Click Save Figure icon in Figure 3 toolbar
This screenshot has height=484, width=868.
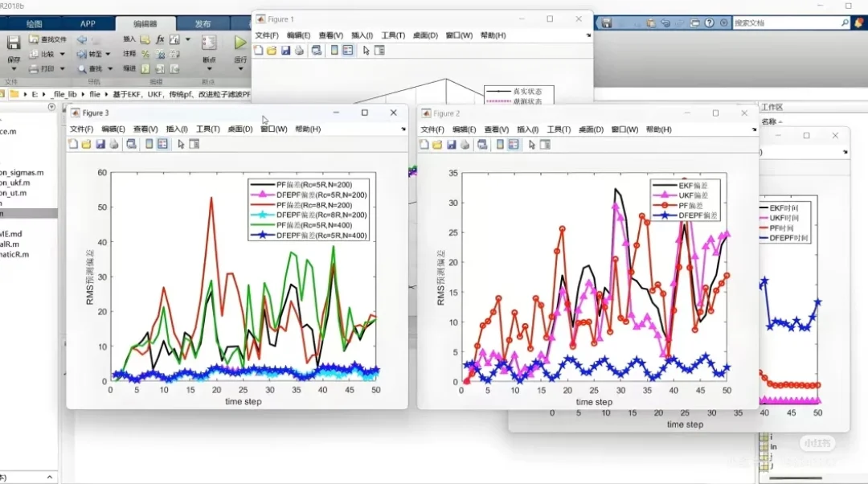coord(100,144)
